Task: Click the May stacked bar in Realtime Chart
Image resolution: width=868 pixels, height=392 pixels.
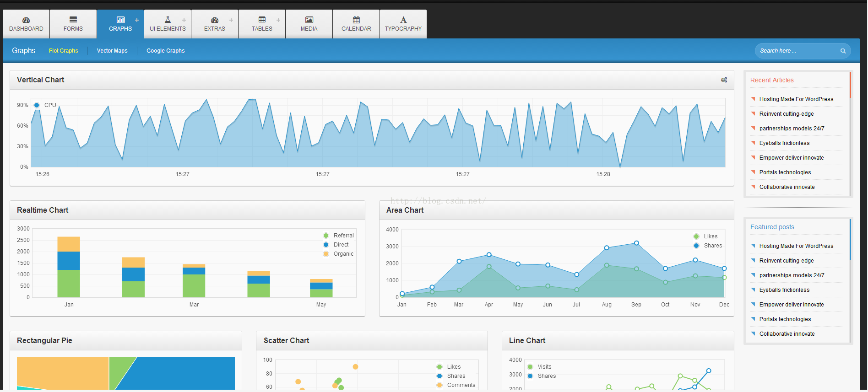Action: 321,288
